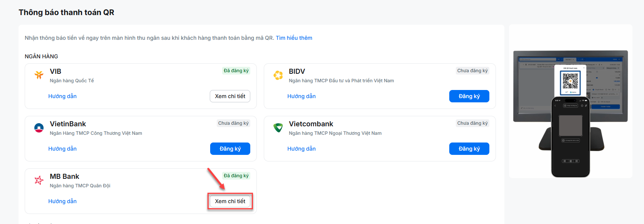Click the BIDV bank logo icon

tap(278, 75)
